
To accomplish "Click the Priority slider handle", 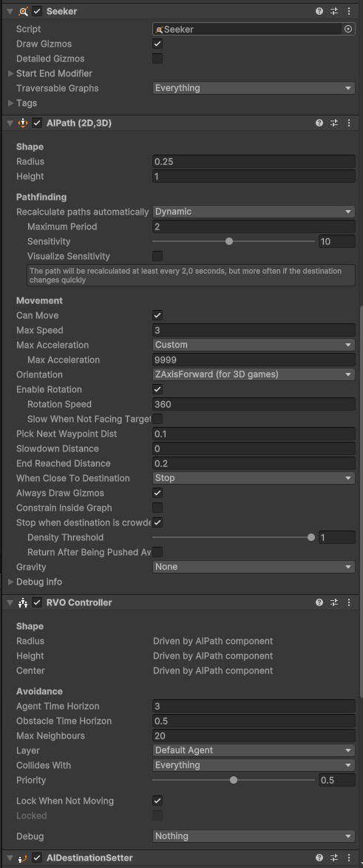I will click(x=234, y=780).
